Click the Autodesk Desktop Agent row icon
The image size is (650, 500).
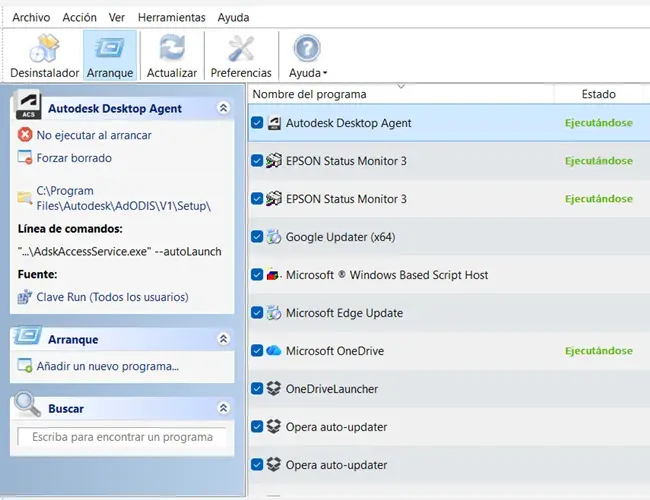click(x=274, y=123)
